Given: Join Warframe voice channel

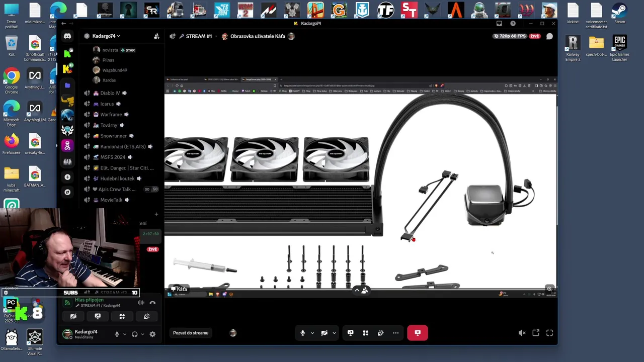Looking at the screenshot, I should point(111,115).
